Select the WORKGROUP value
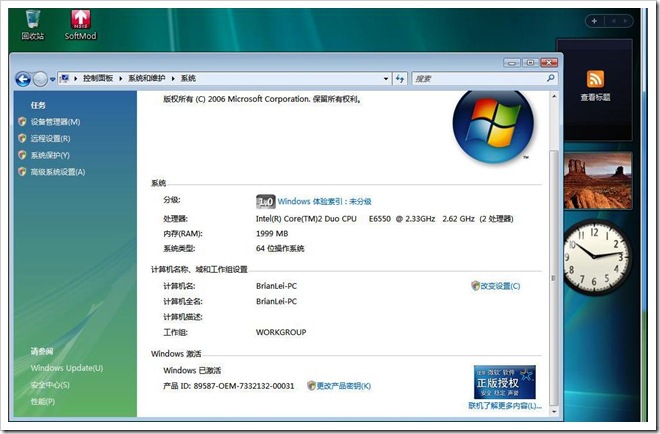The height and width of the screenshot is (434, 660). pos(281,332)
